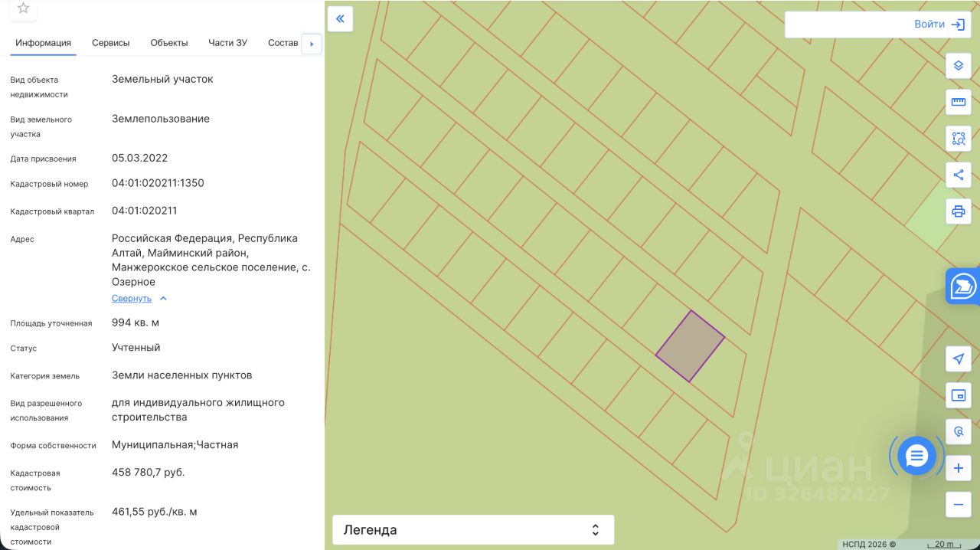Open the round chat support bubble

click(x=916, y=456)
